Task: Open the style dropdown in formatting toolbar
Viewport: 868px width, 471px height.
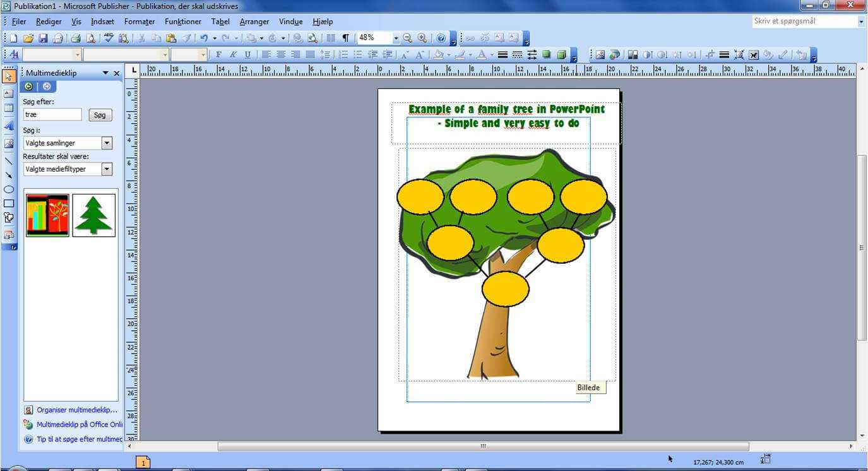Action: click(78, 55)
